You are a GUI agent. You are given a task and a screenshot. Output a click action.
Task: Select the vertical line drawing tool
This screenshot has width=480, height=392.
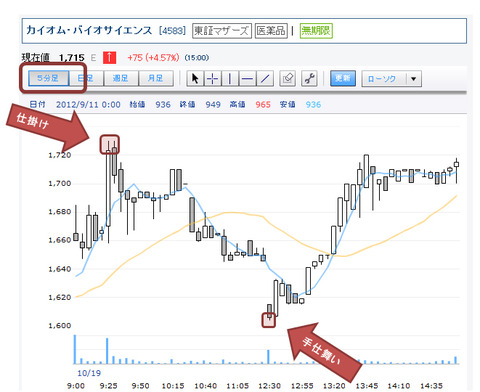230,79
